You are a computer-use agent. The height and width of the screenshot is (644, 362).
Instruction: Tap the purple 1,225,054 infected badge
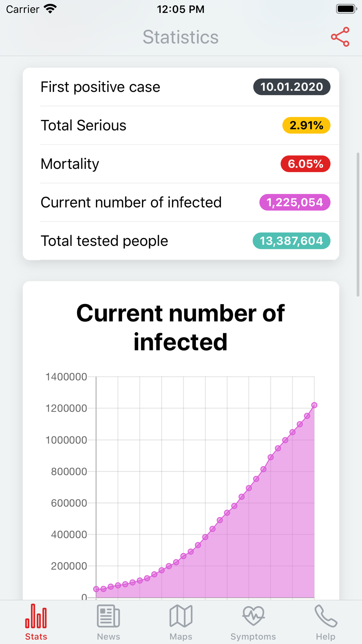(295, 202)
